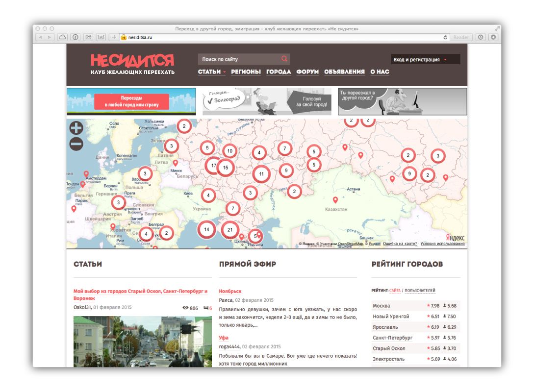Go back with browser back arrow
This screenshot has height=392, width=534.
41,37
